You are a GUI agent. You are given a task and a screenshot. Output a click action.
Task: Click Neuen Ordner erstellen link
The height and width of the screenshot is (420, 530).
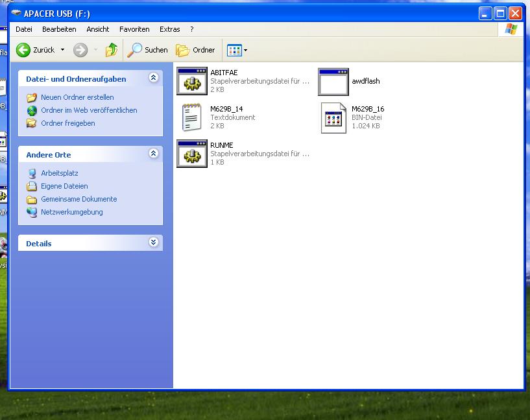(77, 97)
